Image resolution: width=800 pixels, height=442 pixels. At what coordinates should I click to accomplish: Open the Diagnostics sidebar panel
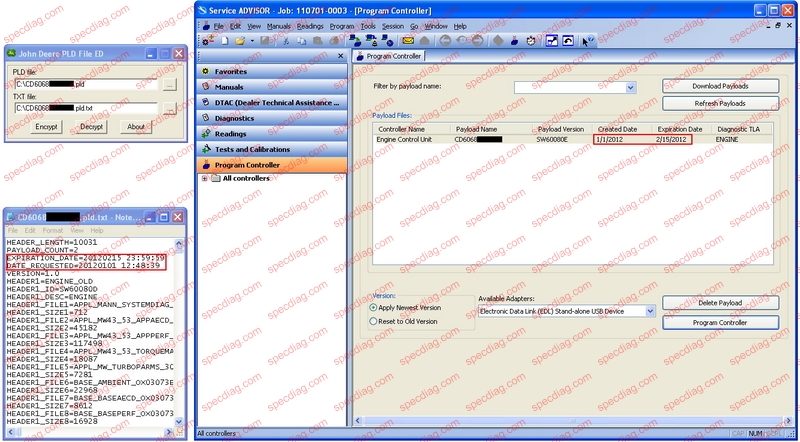[234, 118]
